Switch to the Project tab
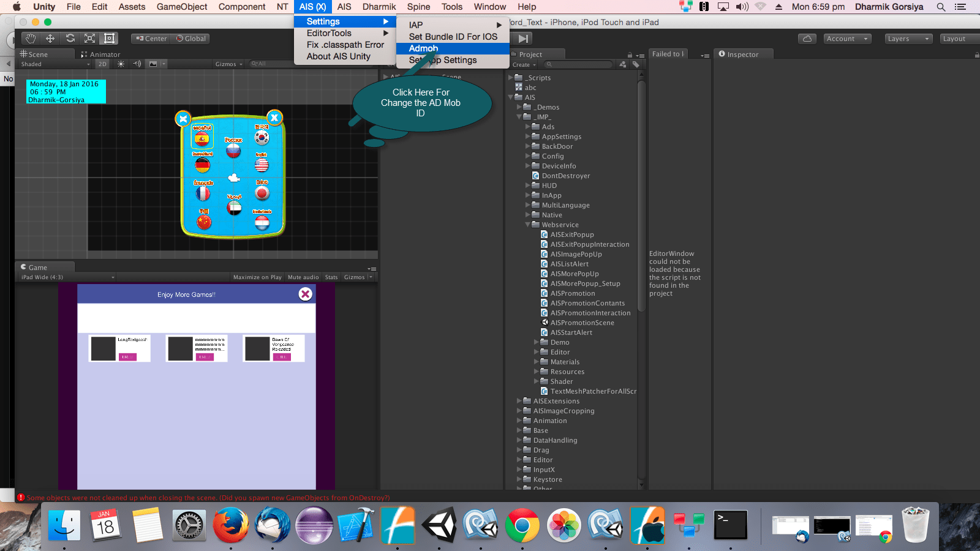 530,54
